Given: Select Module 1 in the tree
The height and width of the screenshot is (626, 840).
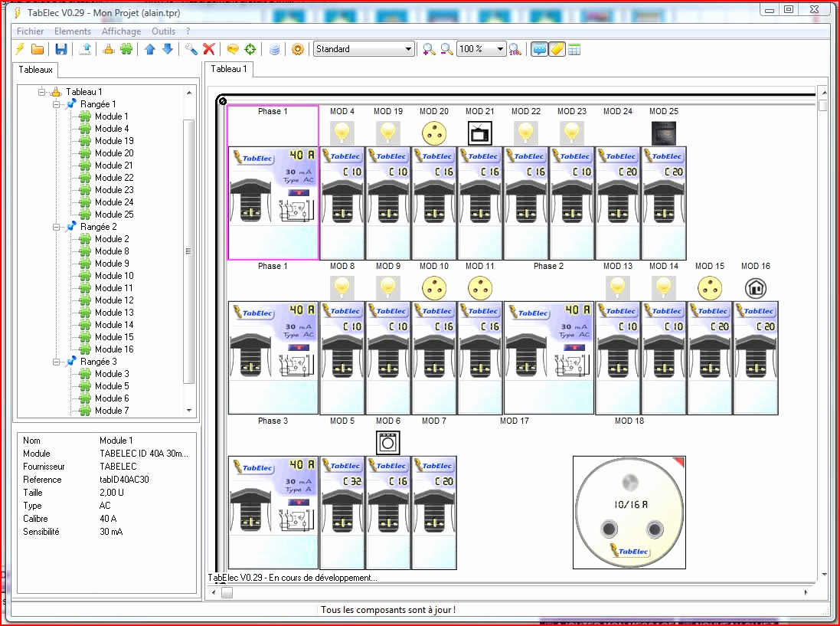Looking at the screenshot, I should [x=112, y=116].
